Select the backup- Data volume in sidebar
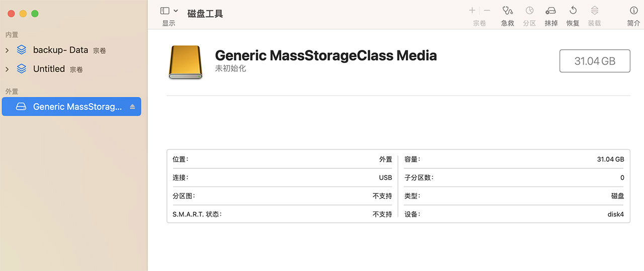The image size is (644, 271). pyautogui.click(x=60, y=50)
